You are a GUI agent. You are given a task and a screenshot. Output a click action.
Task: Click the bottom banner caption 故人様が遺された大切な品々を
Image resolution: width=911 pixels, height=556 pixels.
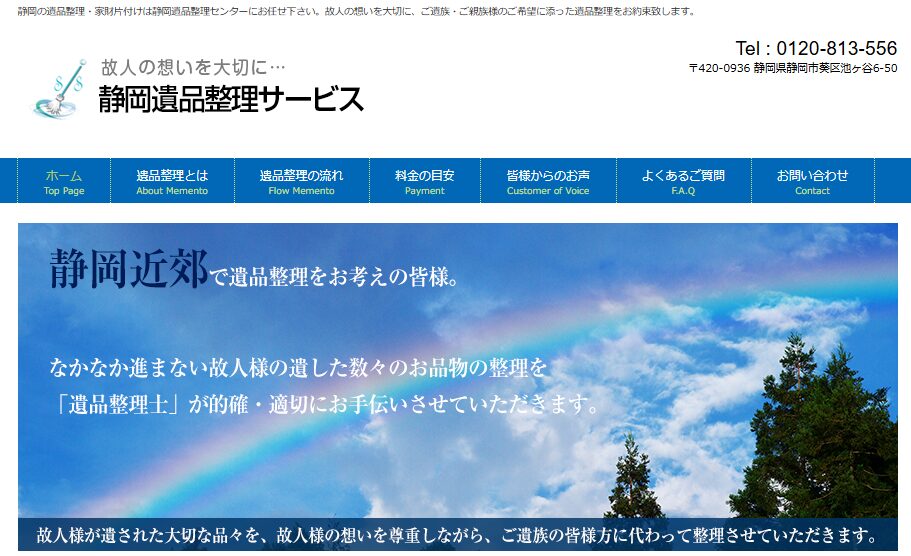coord(457,535)
